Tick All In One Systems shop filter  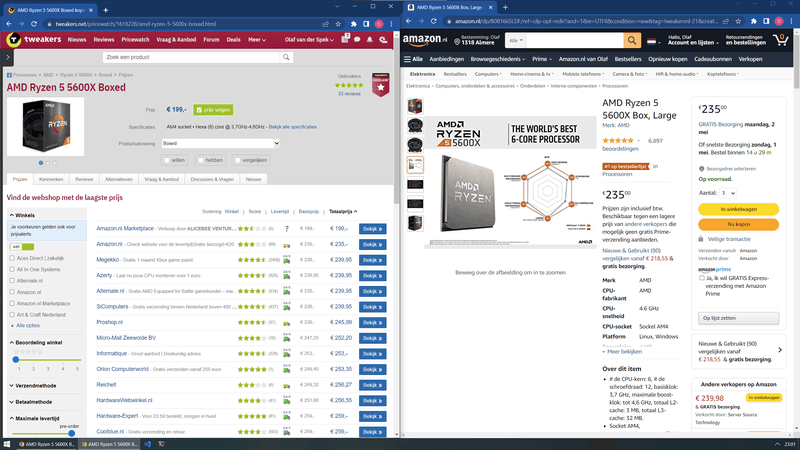pyautogui.click(x=12, y=269)
